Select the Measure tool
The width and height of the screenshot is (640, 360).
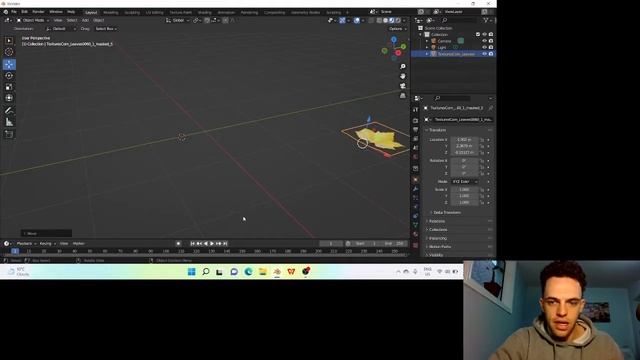(9, 122)
